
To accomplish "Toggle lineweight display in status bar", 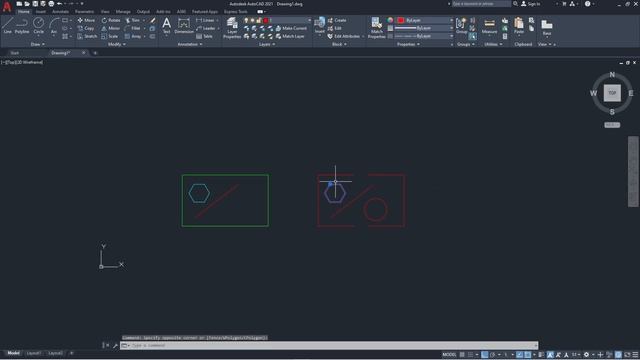I will tap(541, 355).
